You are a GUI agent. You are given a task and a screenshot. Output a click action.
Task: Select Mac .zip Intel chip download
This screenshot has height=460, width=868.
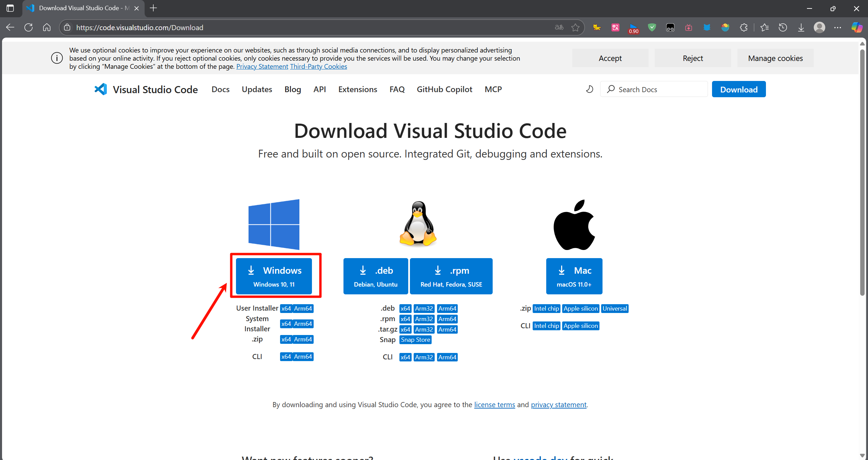click(546, 309)
